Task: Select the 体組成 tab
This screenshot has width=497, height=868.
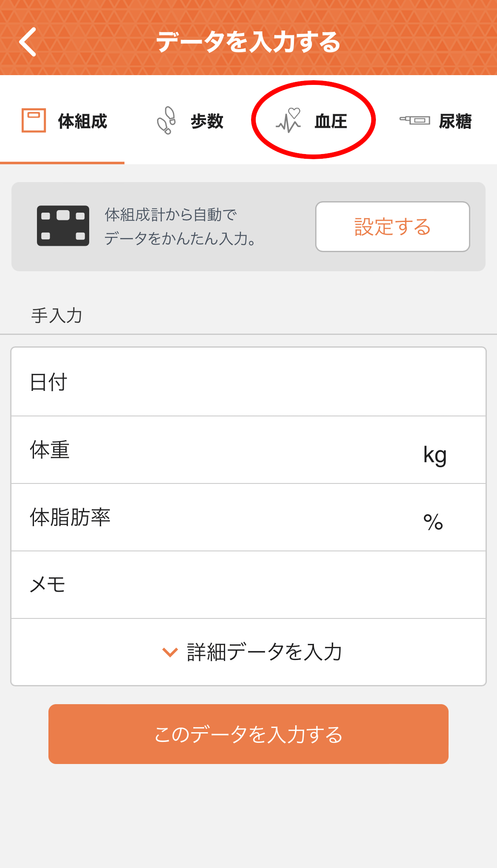Action: tap(62, 121)
